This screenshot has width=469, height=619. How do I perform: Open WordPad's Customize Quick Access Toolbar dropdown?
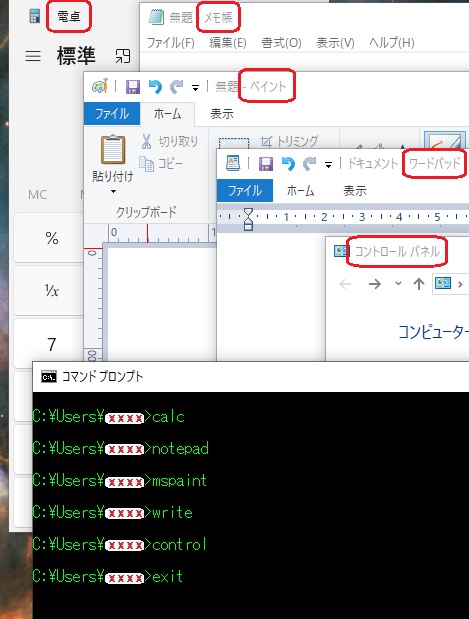(328, 165)
